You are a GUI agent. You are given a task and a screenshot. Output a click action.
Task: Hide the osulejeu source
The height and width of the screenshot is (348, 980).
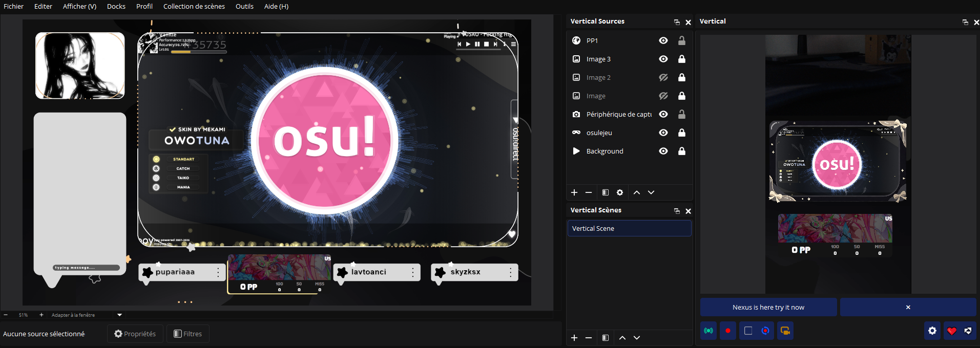663,133
